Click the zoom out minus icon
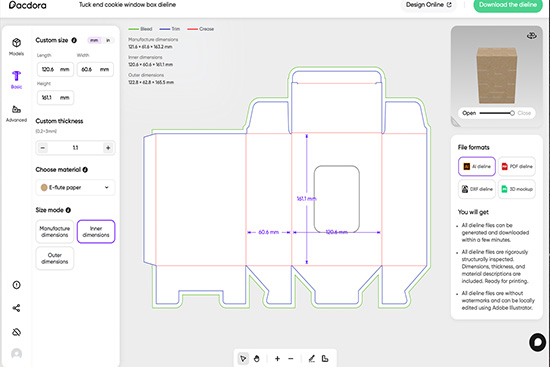The width and height of the screenshot is (550, 367). point(290,359)
